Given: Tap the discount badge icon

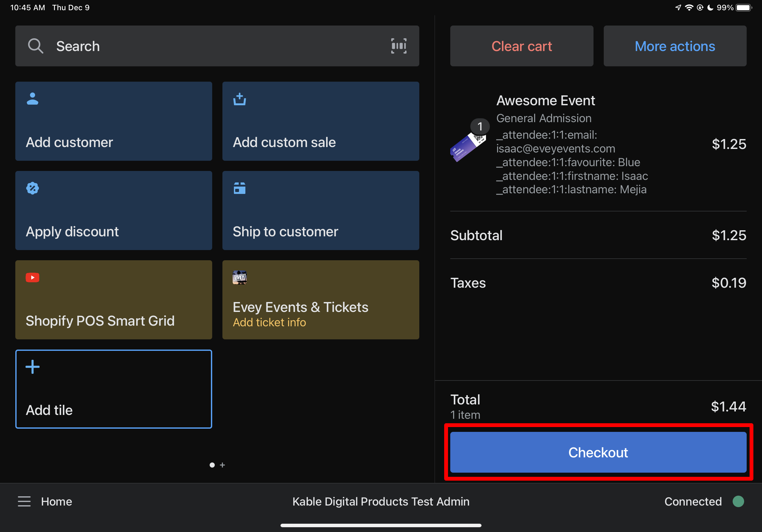Looking at the screenshot, I should click(33, 188).
